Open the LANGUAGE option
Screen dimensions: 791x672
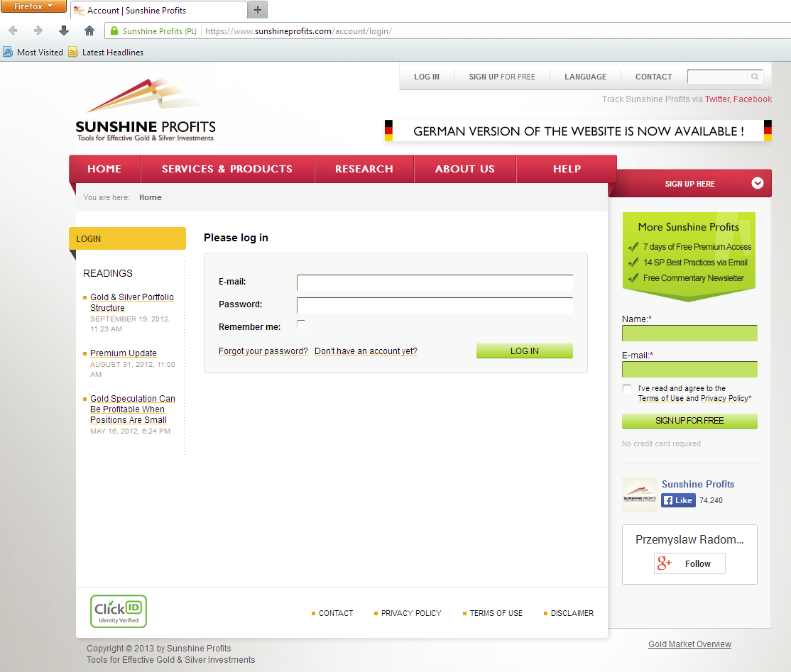585,77
